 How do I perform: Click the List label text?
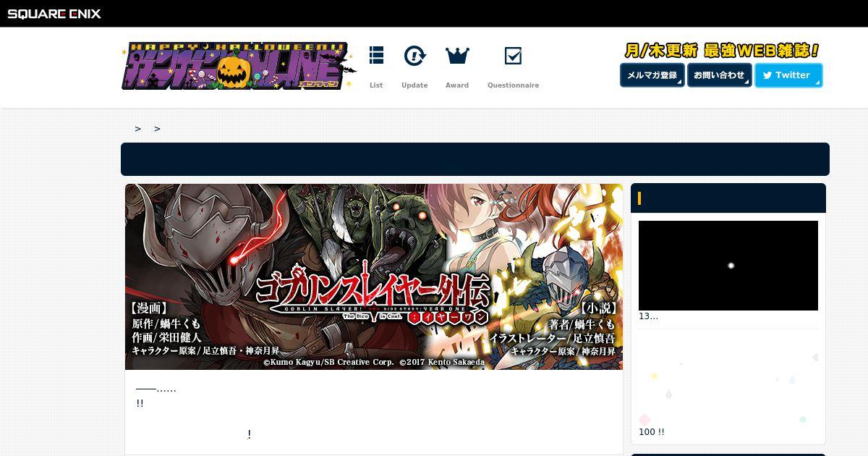(x=376, y=85)
